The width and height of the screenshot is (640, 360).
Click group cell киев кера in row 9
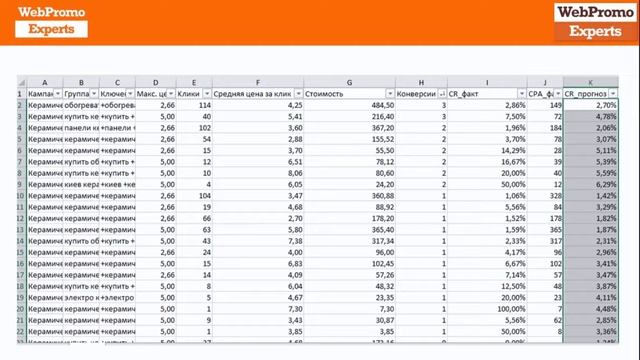81,184
